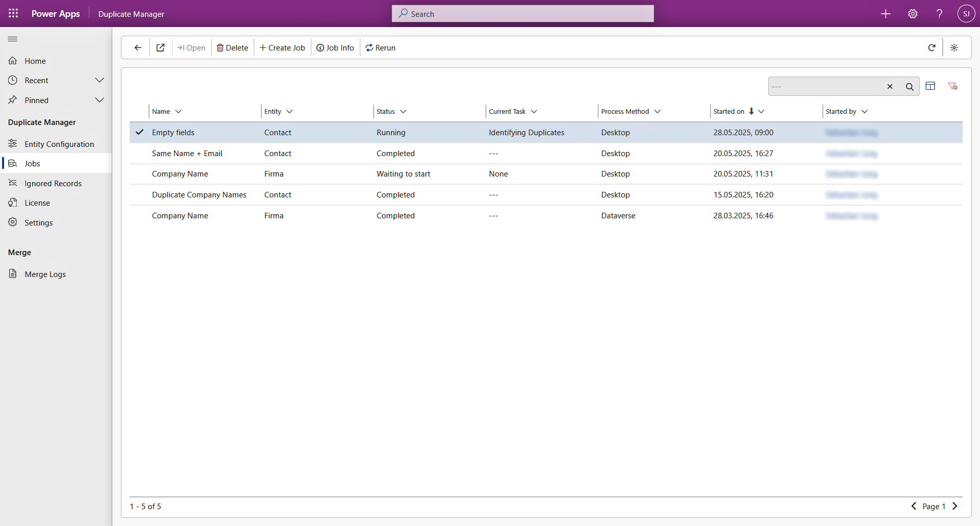Rerun the selected job

coord(381,48)
